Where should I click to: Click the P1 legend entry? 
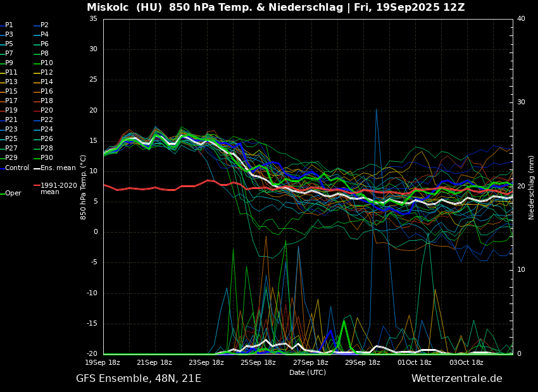(9, 25)
